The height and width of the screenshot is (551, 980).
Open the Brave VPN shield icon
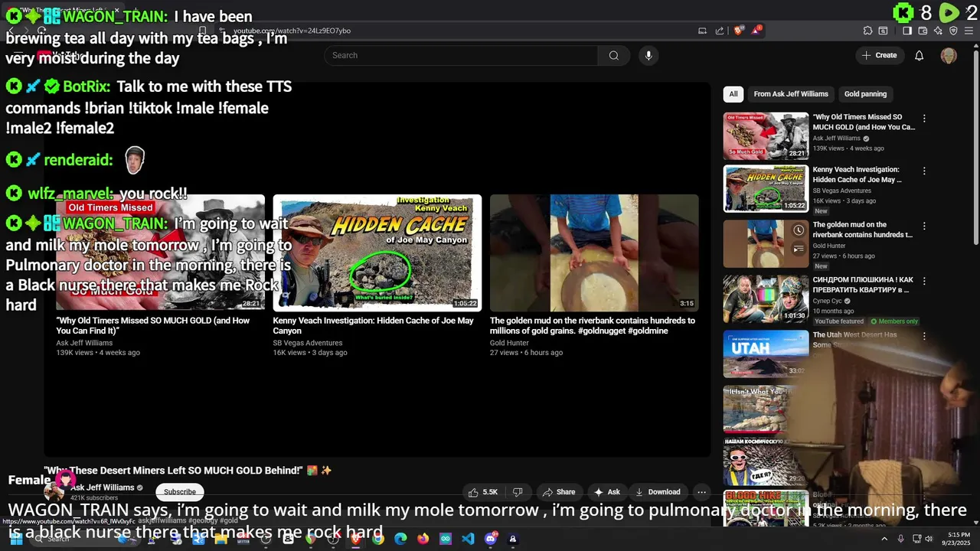click(x=953, y=31)
